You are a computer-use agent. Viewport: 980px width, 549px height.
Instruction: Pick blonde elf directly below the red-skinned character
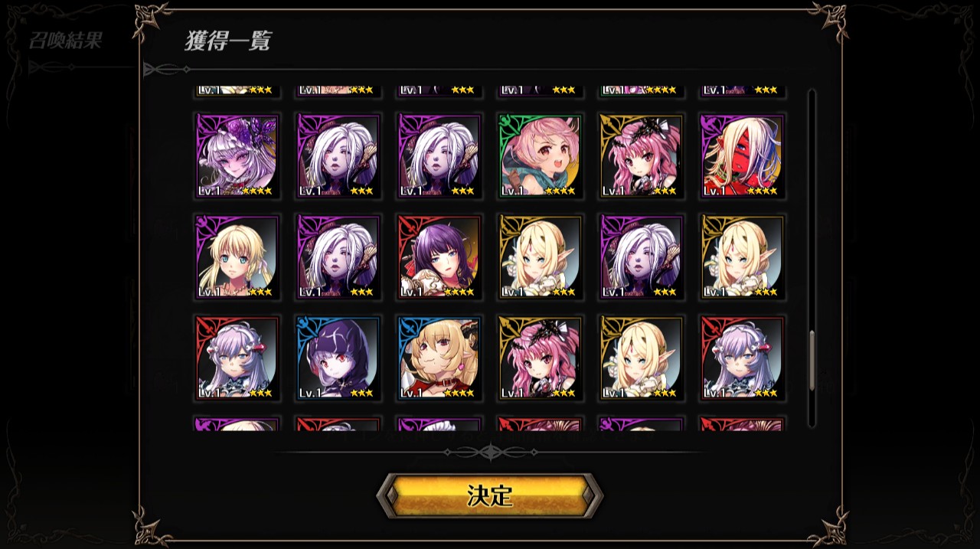(x=743, y=257)
